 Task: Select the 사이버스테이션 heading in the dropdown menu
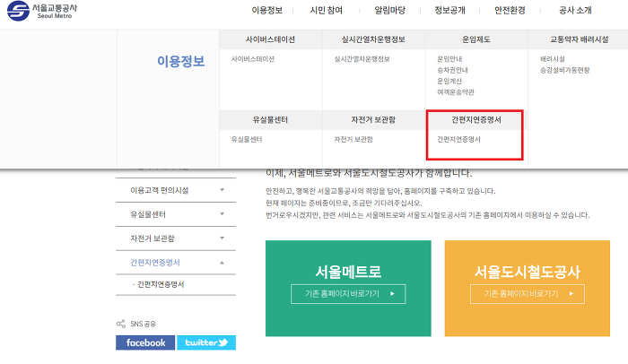[270, 39]
